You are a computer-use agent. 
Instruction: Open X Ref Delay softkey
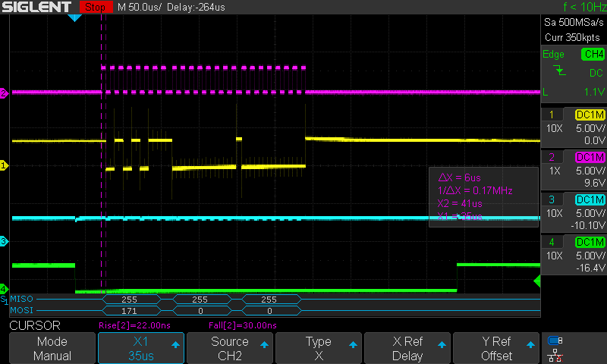pyautogui.click(x=407, y=348)
